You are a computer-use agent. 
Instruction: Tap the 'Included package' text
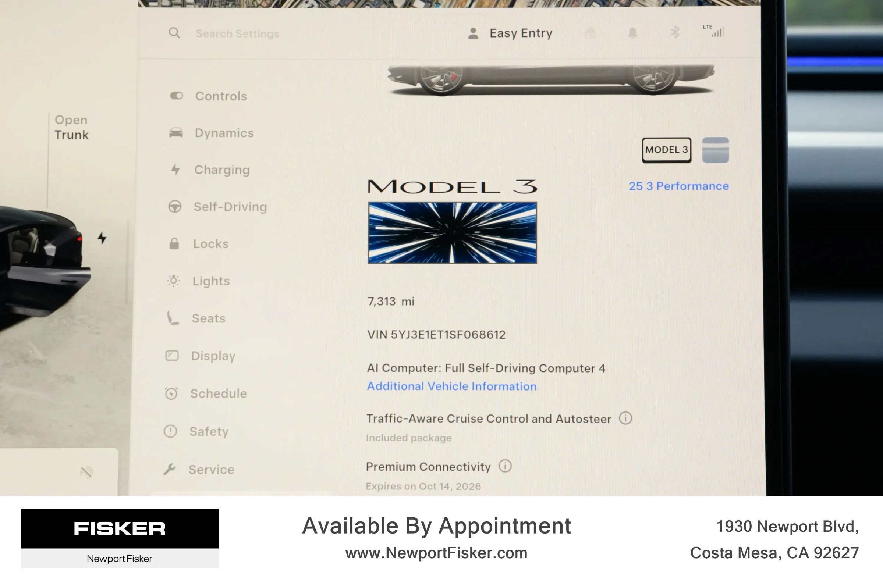pyautogui.click(x=409, y=438)
